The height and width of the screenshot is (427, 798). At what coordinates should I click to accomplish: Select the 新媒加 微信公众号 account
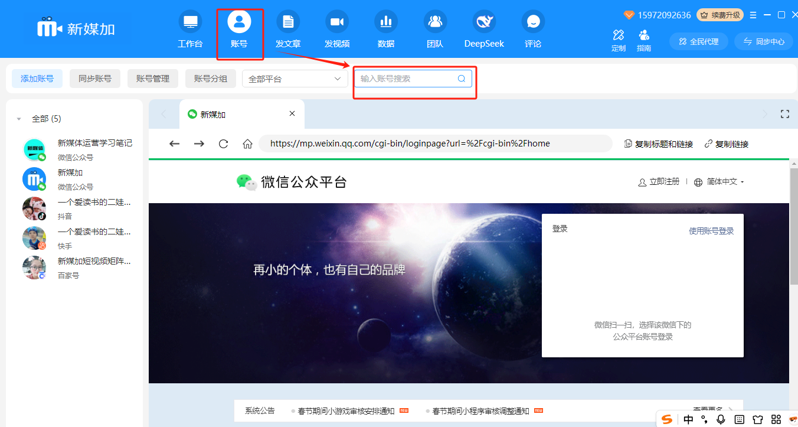pos(75,180)
